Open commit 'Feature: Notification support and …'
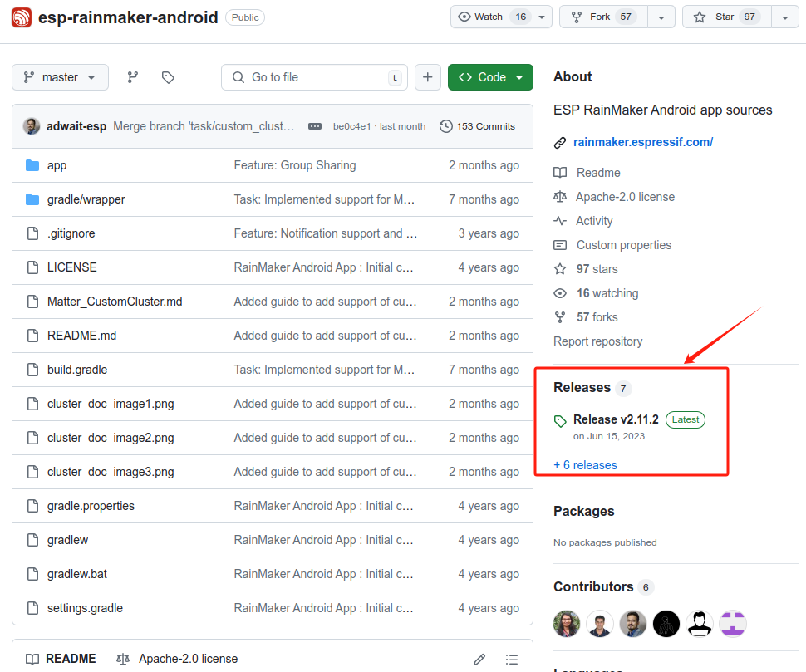The height and width of the screenshot is (672, 806). click(326, 233)
